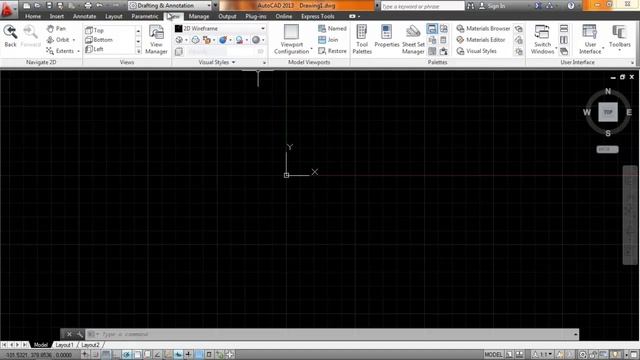
Task: Switch to the Layout2 tab
Action: point(90,345)
